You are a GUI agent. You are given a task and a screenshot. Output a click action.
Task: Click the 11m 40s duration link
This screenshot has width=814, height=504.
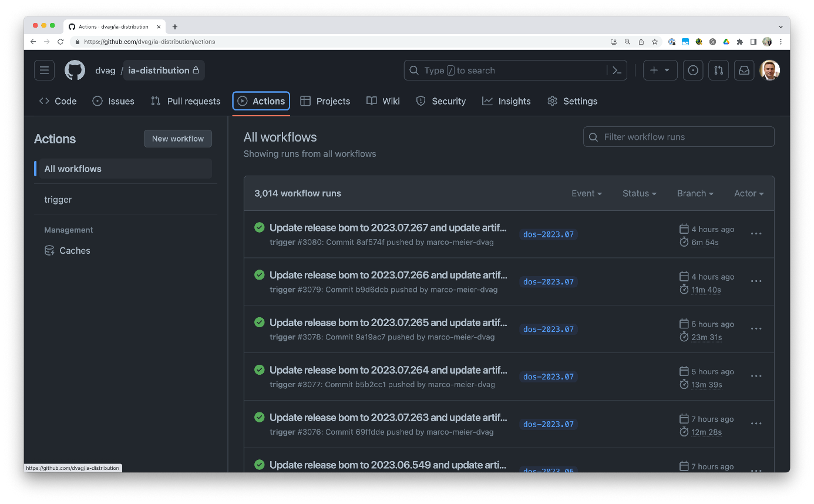[x=706, y=290]
